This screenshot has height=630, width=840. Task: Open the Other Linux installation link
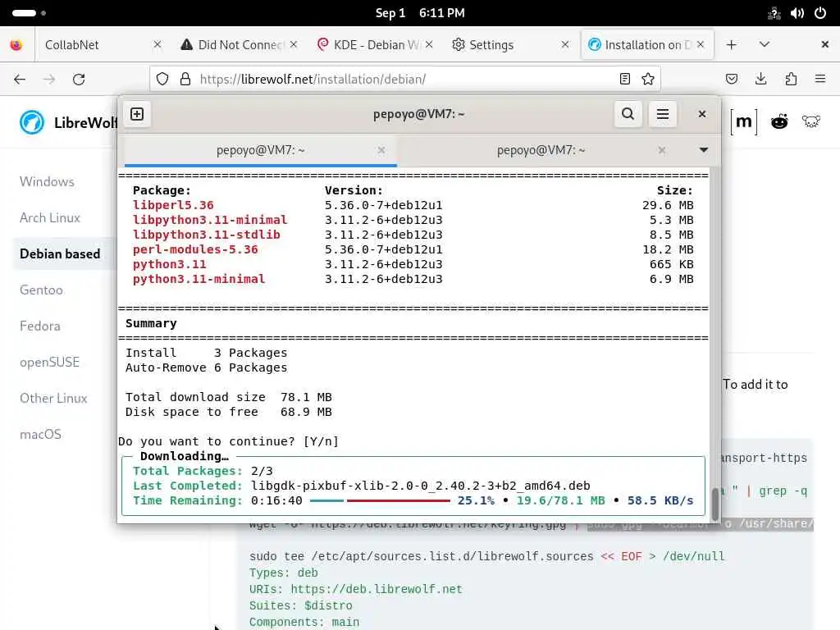coord(53,398)
